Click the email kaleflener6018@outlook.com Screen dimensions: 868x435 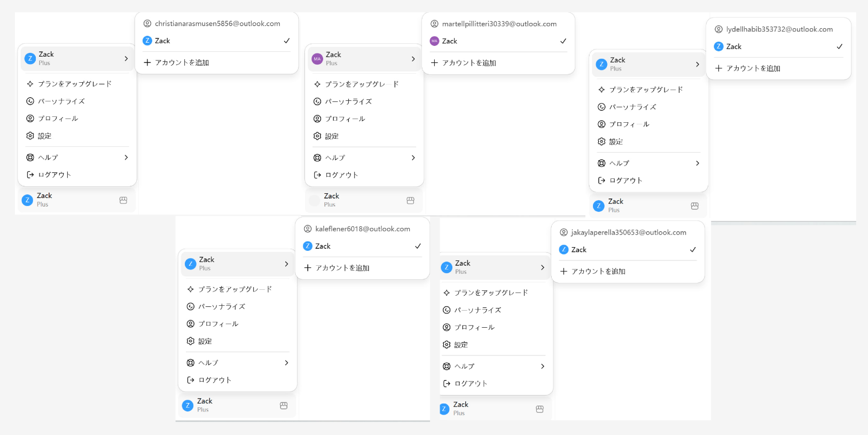[363, 229]
